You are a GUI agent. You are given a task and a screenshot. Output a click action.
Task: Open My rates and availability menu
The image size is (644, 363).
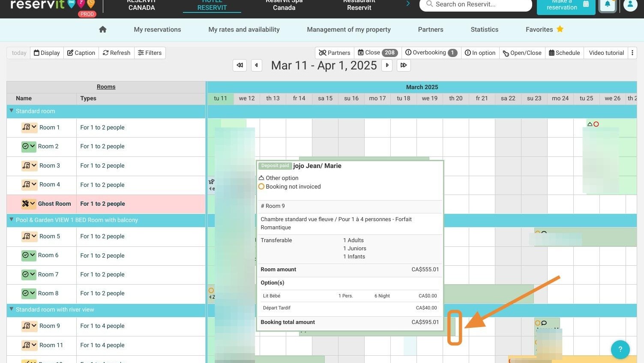point(244,30)
